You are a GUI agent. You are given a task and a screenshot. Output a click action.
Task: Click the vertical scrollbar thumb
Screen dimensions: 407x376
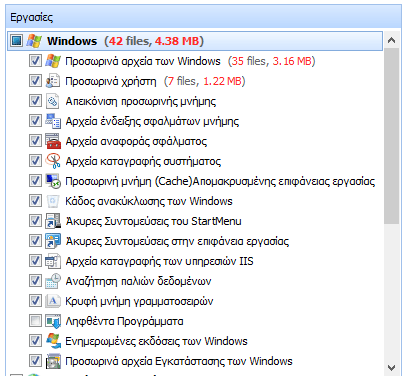click(x=391, y=136)
